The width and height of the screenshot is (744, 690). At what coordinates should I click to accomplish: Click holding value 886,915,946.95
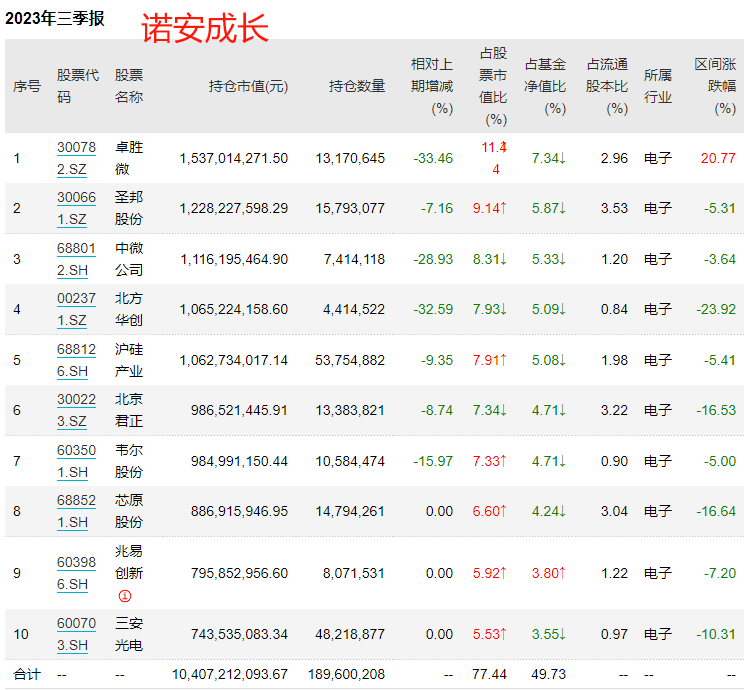239,512
